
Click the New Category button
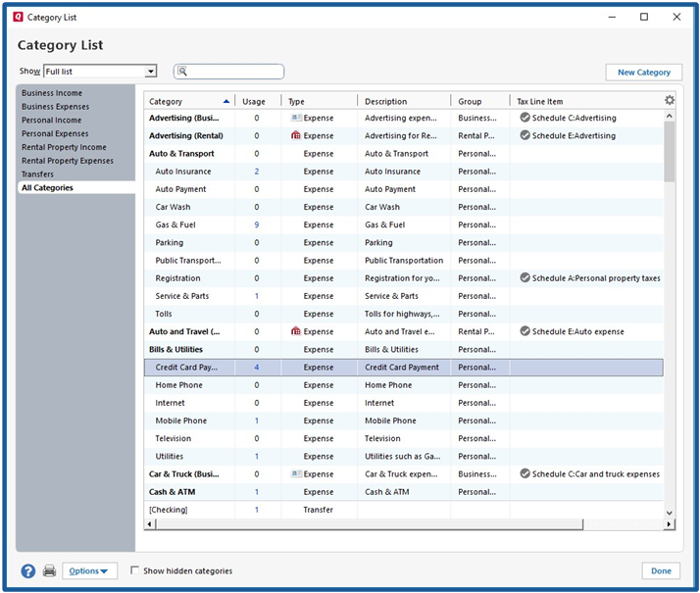(x=644, y=72)
